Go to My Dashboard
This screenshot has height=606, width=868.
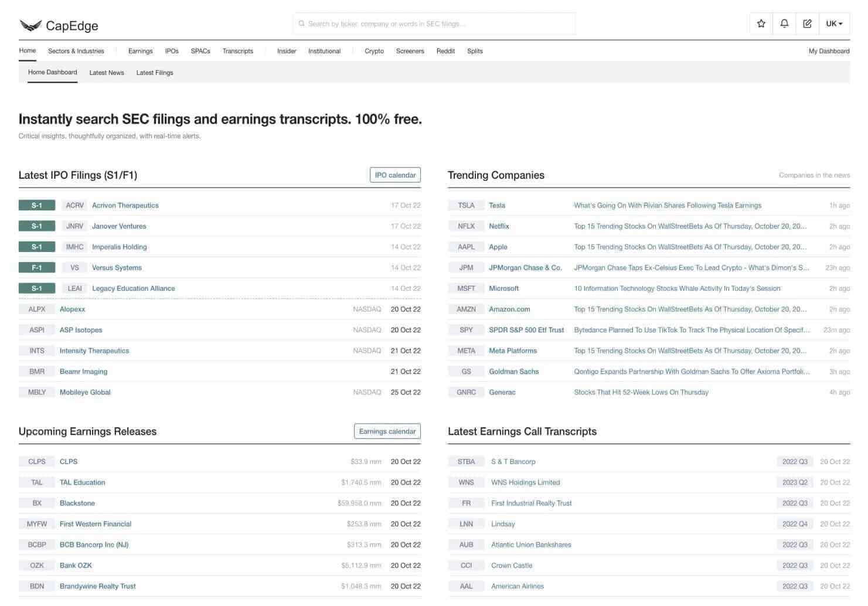[x=829, y=52]
